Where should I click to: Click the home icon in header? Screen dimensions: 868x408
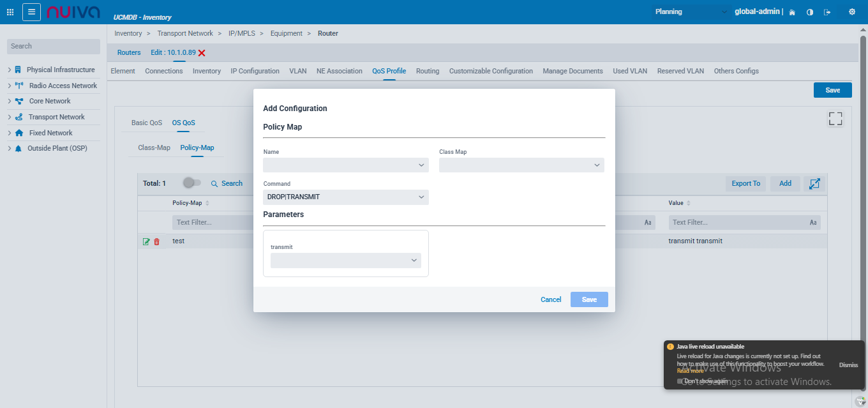tap(792, 12)
